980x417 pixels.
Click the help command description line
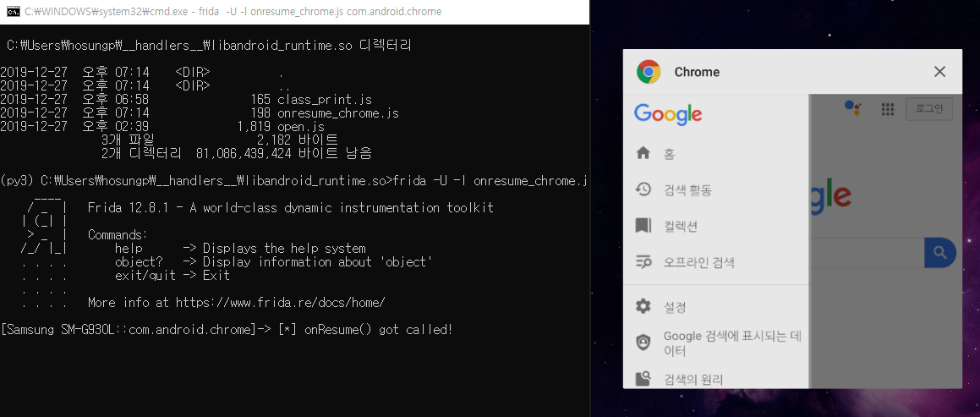[x=241, y=248]
